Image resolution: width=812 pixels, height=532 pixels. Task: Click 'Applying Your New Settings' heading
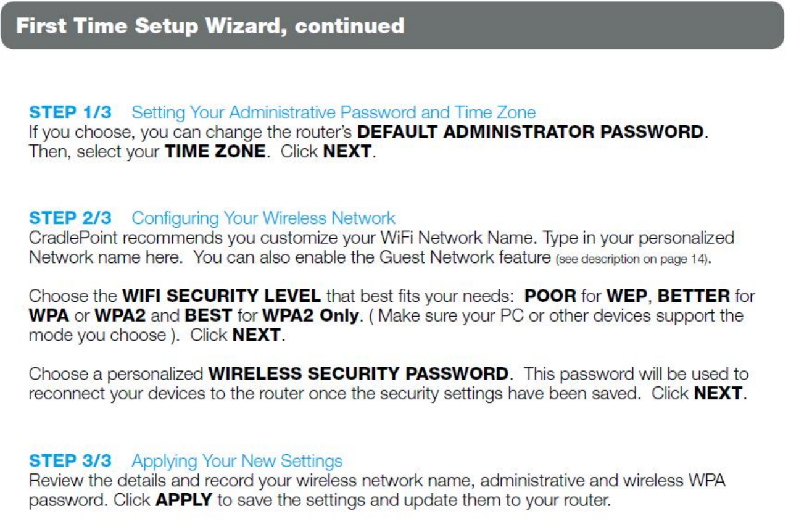(x=237, y=460)
